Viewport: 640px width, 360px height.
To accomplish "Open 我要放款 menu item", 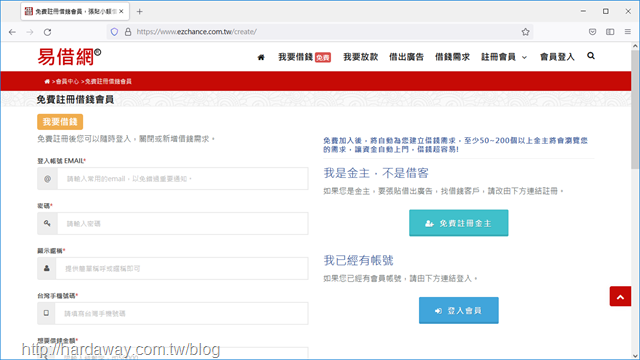I will 360,57.
